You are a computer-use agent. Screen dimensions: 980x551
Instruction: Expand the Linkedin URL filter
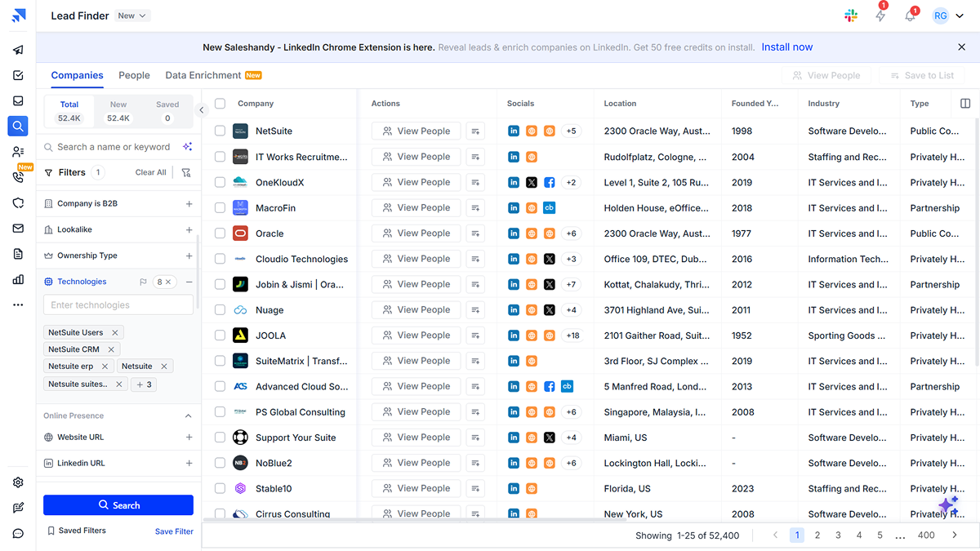coord(189,463)
